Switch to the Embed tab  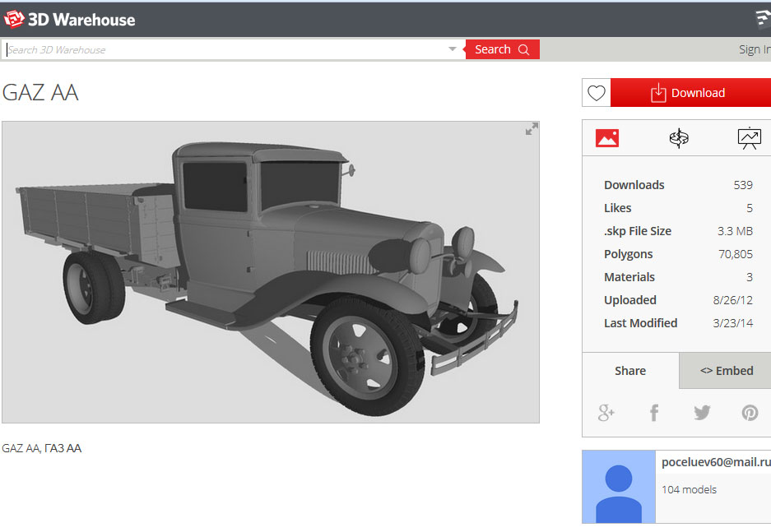(726, 371)
